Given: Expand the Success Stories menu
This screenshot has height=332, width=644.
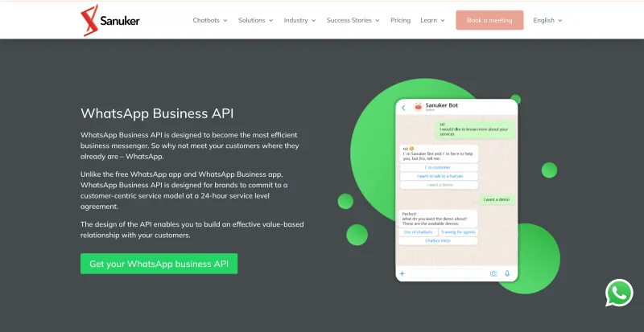Looking at the screenshot, I should point(353,20).
